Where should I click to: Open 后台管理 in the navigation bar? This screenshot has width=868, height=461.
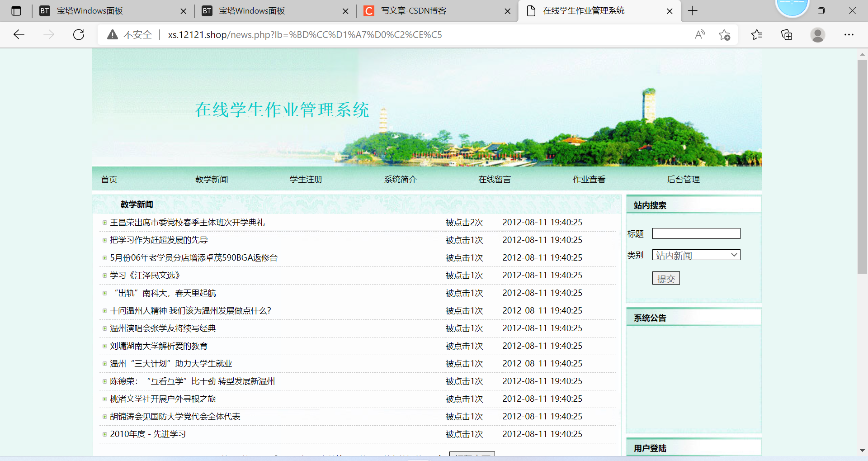click(x=684, y=180)
